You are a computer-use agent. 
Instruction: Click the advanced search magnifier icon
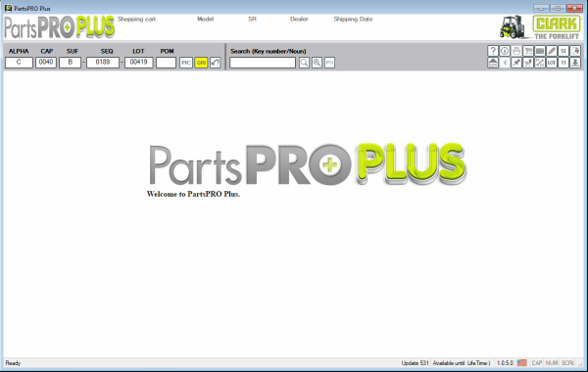(317, 63)
